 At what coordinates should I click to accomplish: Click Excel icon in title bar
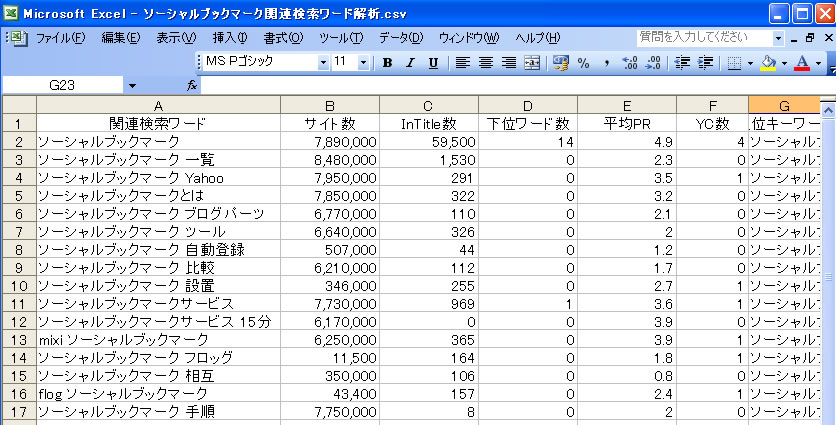pos(10,13)
